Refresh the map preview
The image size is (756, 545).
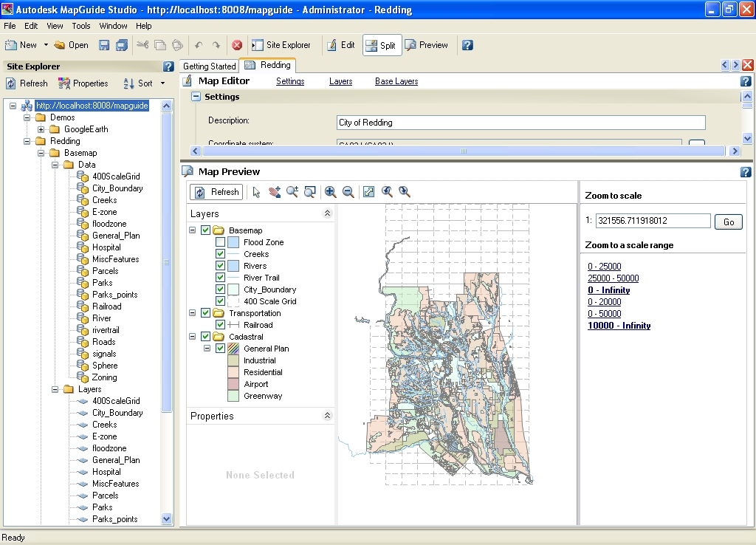[218, 192]
